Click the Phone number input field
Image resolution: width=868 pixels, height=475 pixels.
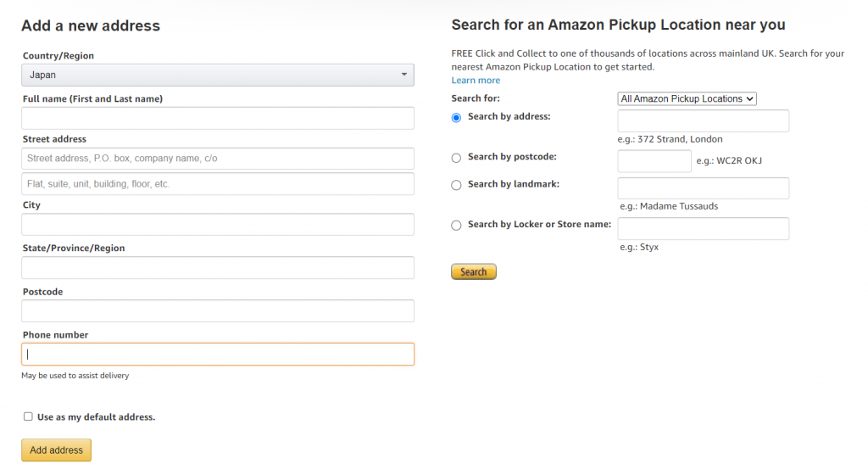tap(218, 355)
